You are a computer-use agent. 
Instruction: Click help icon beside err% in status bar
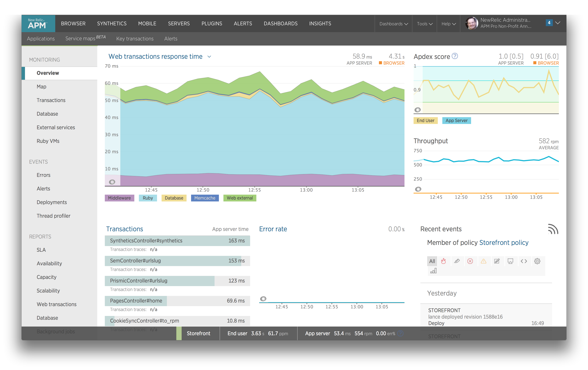click(400, 333)
